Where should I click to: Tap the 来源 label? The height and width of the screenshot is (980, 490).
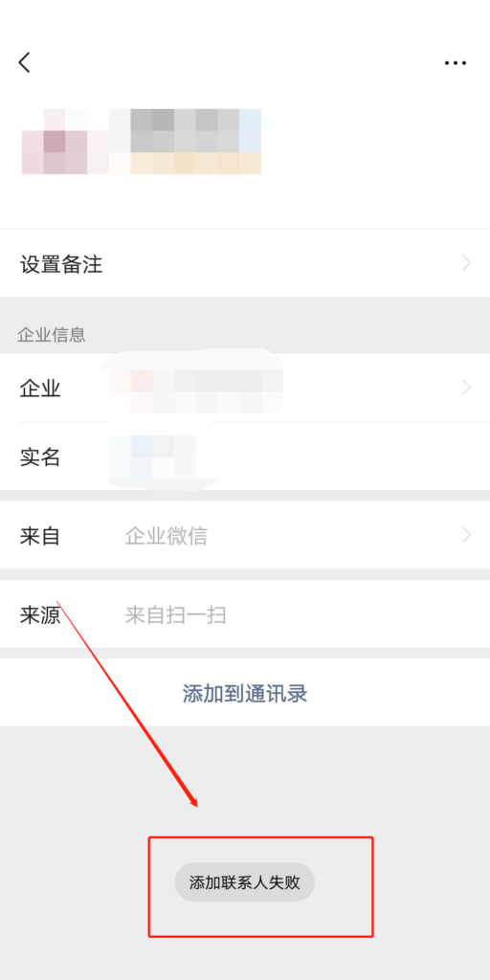[40, 615]
